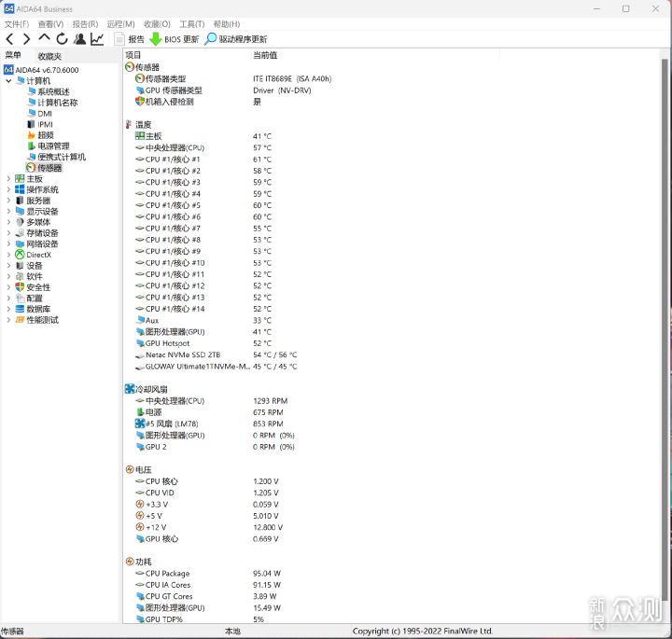The image size is (672, 639).
Task: Select the GPU TDP% row
Action: pyautogui.click(x=392, y=619)
